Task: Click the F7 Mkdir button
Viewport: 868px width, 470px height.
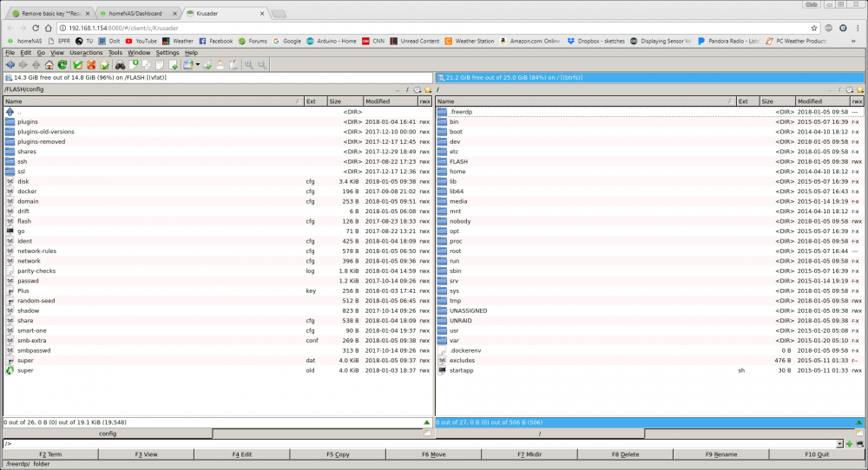Action: tap(529, 454)
